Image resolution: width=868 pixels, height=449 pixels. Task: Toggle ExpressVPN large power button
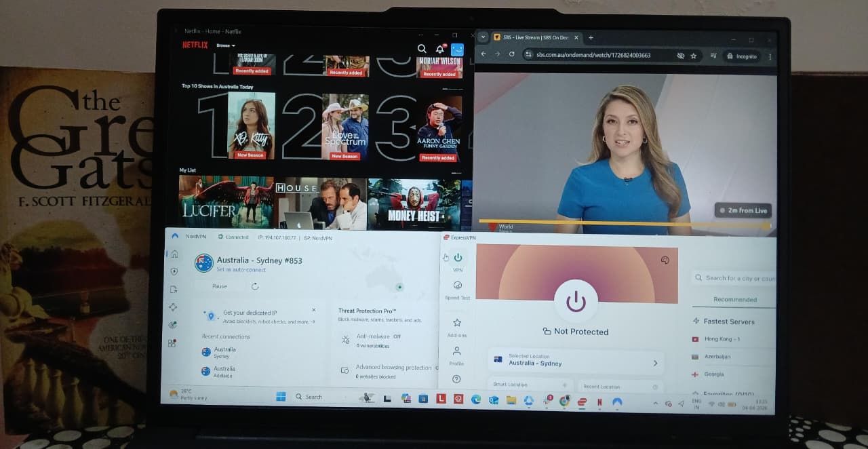coord(576,301)
